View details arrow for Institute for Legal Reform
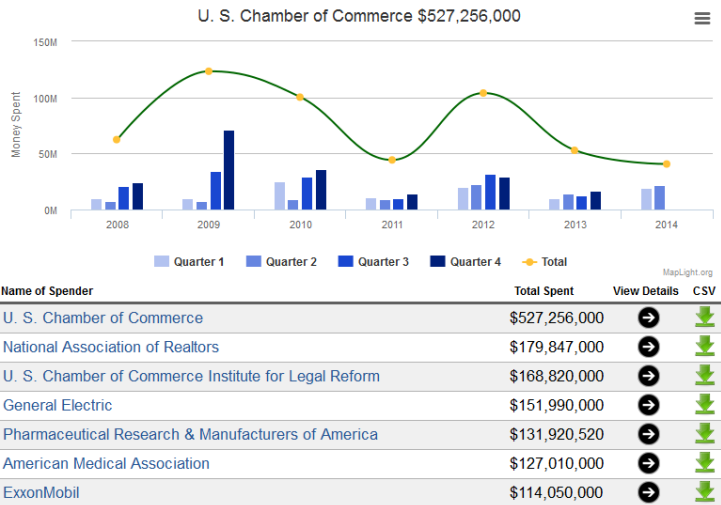 pos(648,376)
